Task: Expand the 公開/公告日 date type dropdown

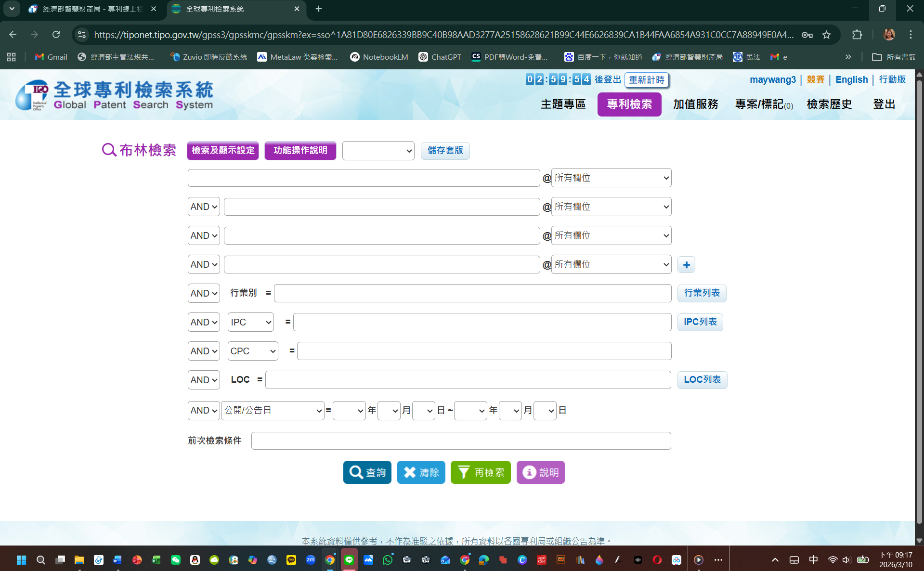Action: (x=273, y=410)
